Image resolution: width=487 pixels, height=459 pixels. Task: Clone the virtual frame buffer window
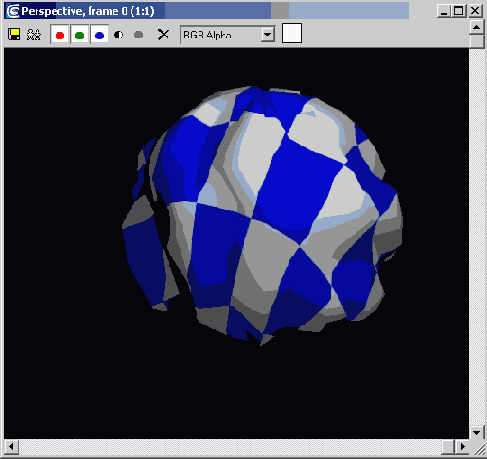34,35
